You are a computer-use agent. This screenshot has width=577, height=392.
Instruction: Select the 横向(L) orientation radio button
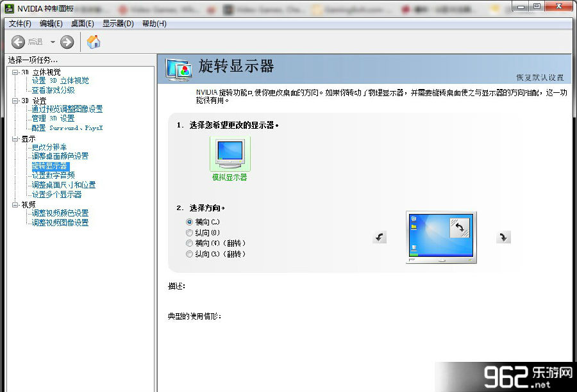[189, 222]
